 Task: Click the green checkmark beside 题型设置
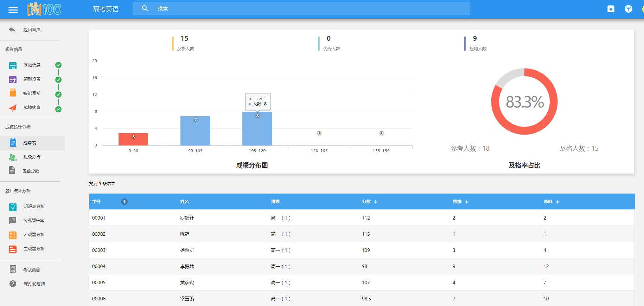click(58, 80)
